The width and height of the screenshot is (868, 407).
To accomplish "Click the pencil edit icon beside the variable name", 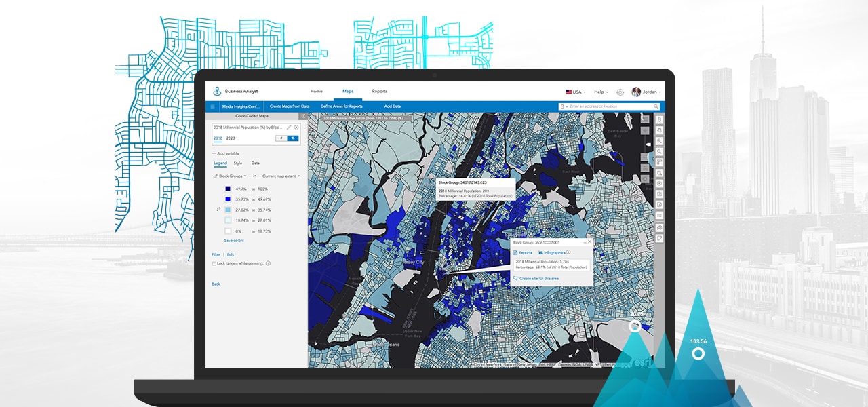I will [x=289, y=128].
